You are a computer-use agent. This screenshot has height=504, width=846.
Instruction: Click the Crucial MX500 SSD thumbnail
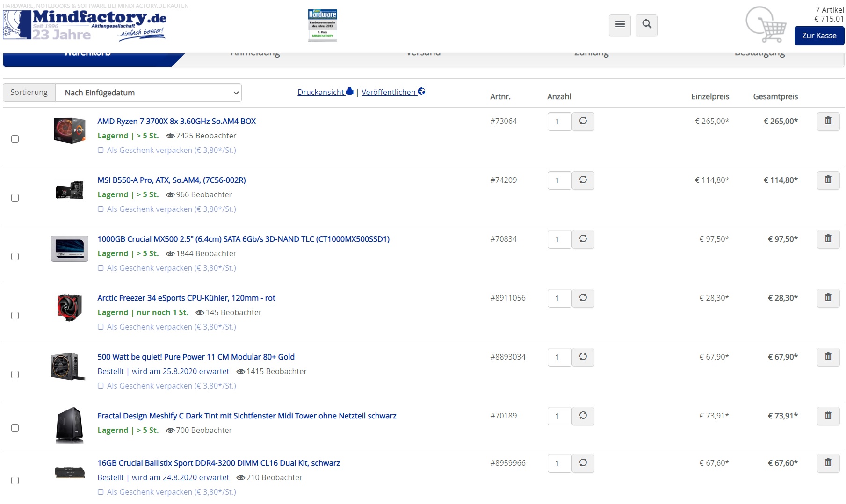pyautogui.click(x=70, y=249)
